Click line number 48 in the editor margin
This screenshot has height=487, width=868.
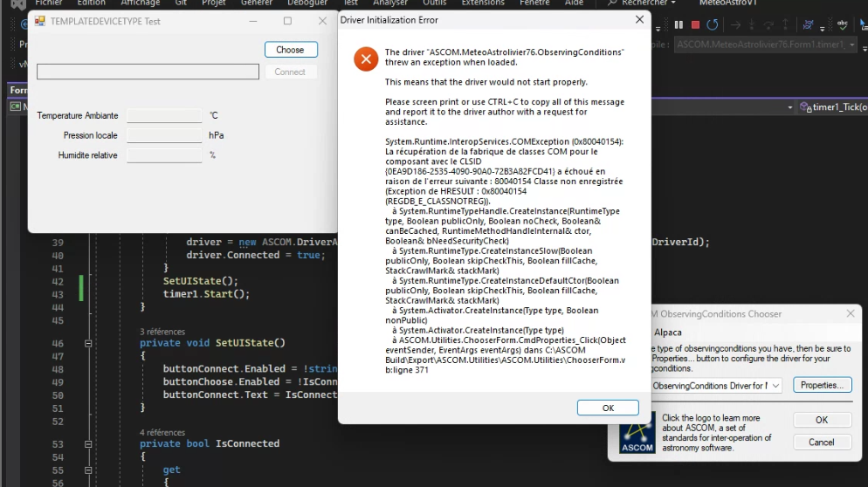tap(58, 369)
